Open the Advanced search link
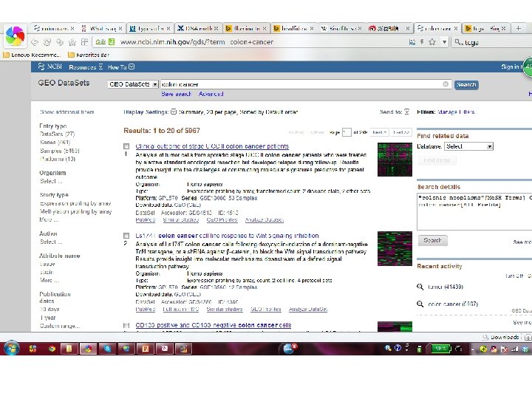532x399 pixels. click(x=211, y=94)
